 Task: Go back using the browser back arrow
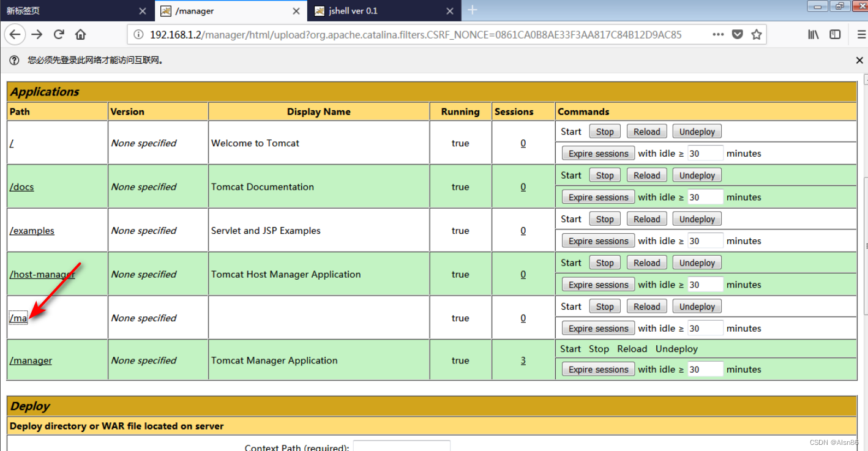tap(15, 34)
